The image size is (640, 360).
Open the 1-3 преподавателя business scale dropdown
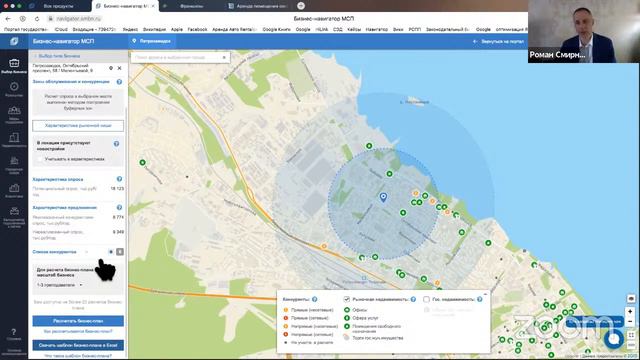pyautogui.click(x=60, y=285)
